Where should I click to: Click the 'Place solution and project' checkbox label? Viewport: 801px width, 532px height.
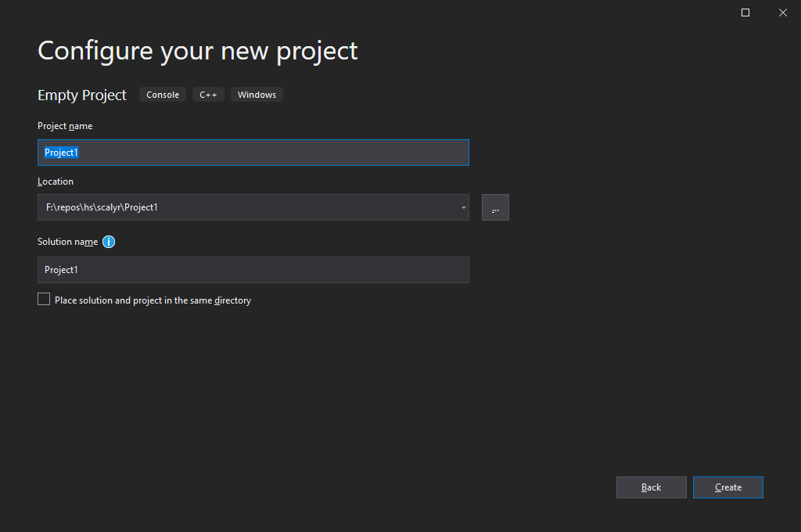coord(153,300)
